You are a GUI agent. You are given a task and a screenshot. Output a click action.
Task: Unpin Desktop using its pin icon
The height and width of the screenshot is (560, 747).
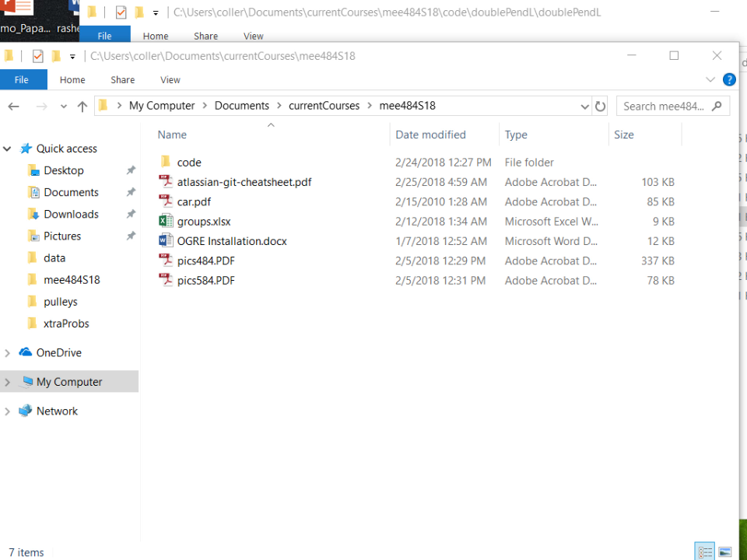(x=131, y=170)
